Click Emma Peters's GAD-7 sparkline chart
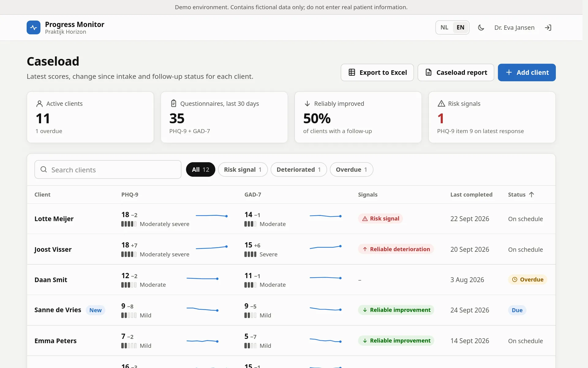 (x=326, y=340)
